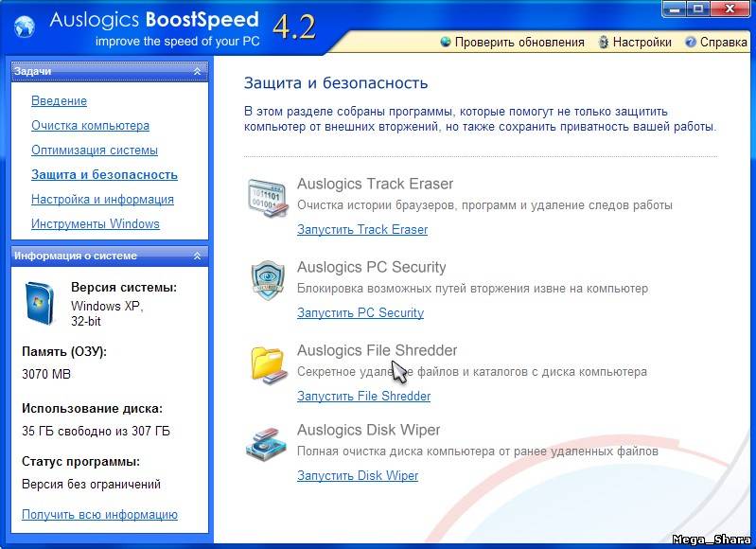Click the Auslogics Track Eraser title
756x549 pixels.
(375, 184)
